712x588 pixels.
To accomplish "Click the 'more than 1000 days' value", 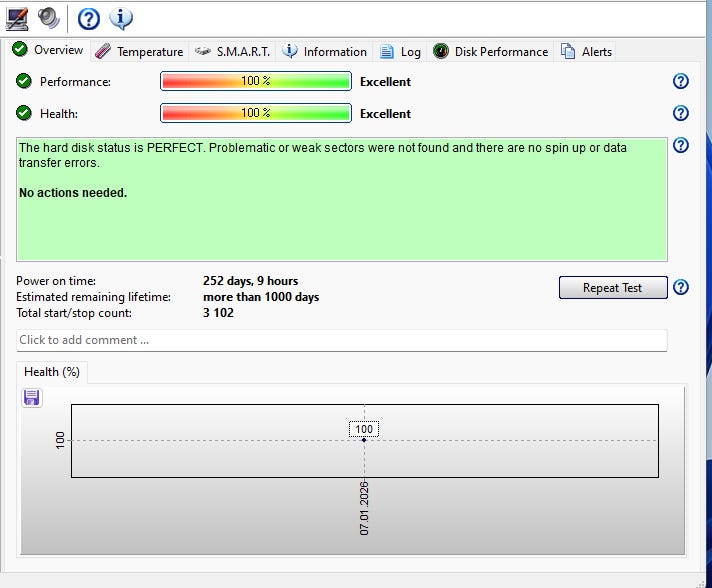I will 261,297.
